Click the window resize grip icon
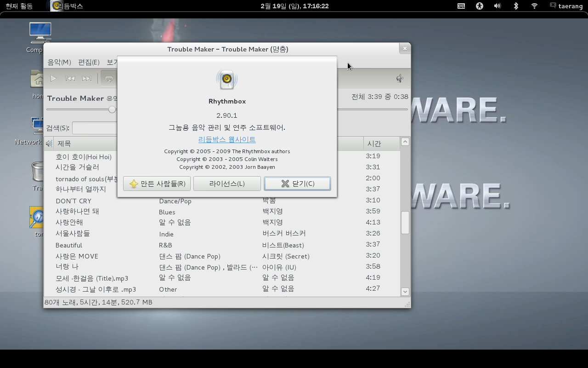 (407, 304)
